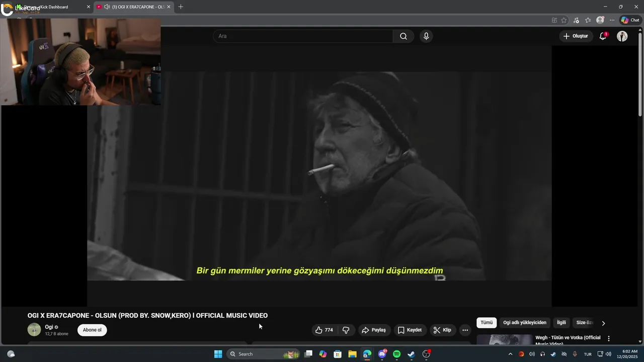Open Microsoft Store from taskbar

pos(338,354)
